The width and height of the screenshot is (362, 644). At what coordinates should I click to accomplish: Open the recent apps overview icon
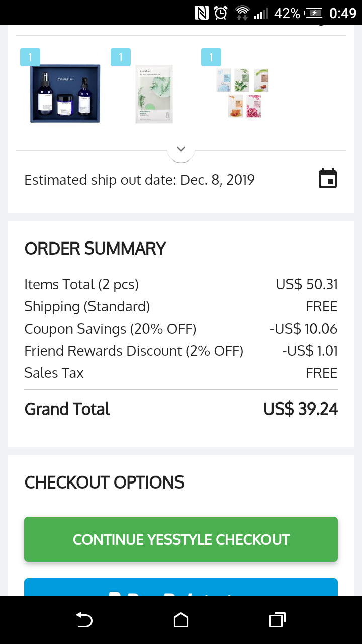(x=277, y=620)
